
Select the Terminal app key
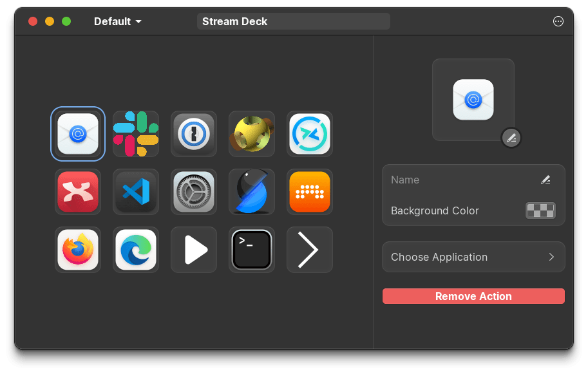pos(252,250)
